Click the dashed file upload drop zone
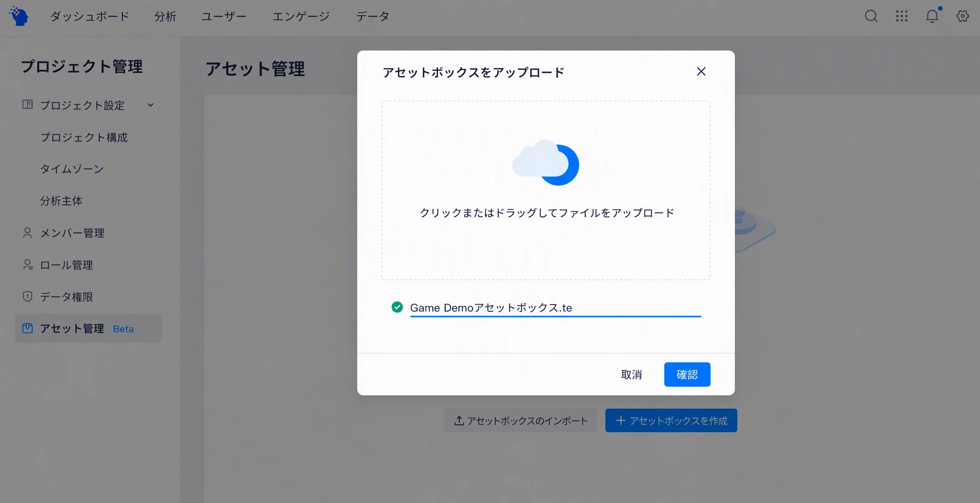 [x=546, y=191]
